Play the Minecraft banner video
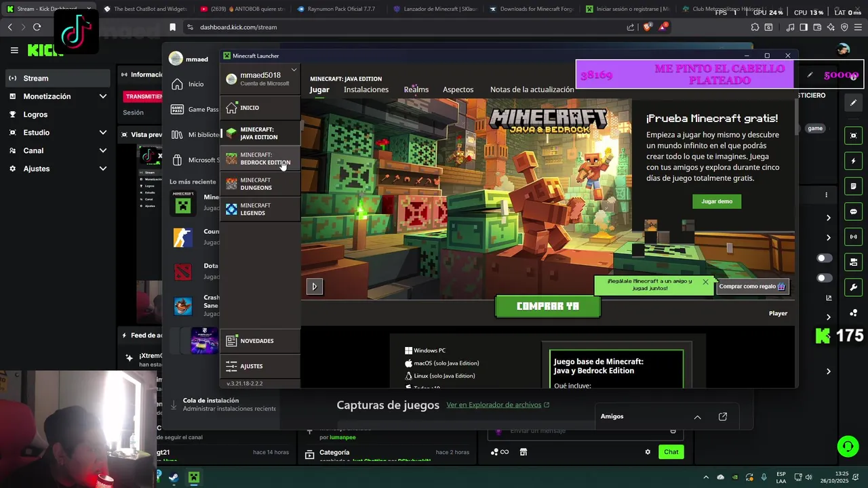868x488 pixels. (314, 286)
